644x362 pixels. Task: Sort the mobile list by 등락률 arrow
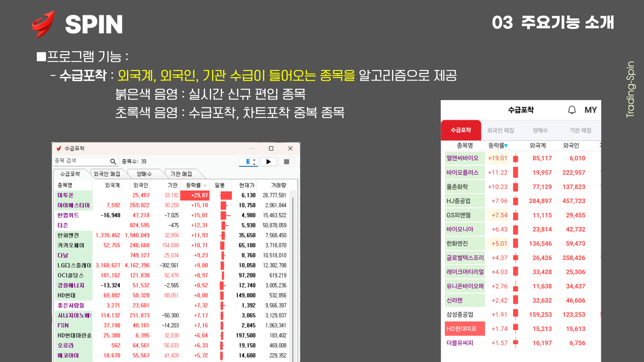coord(506,146)
